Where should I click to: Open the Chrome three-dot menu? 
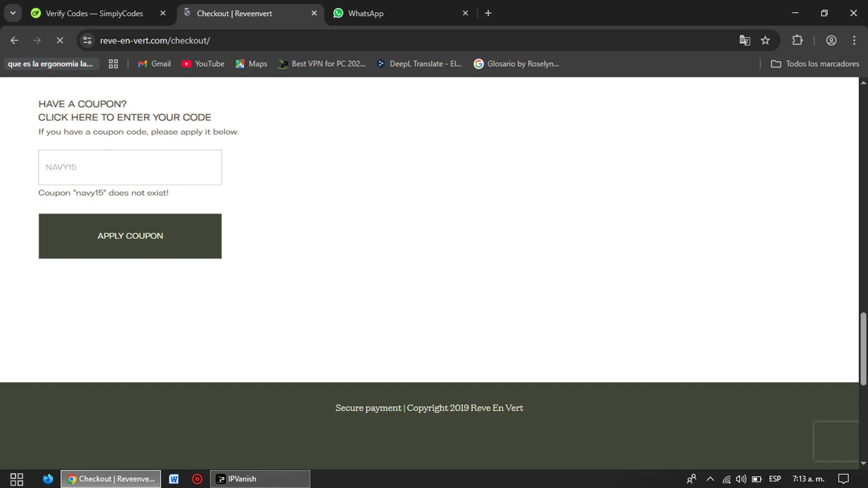[854, 41]
